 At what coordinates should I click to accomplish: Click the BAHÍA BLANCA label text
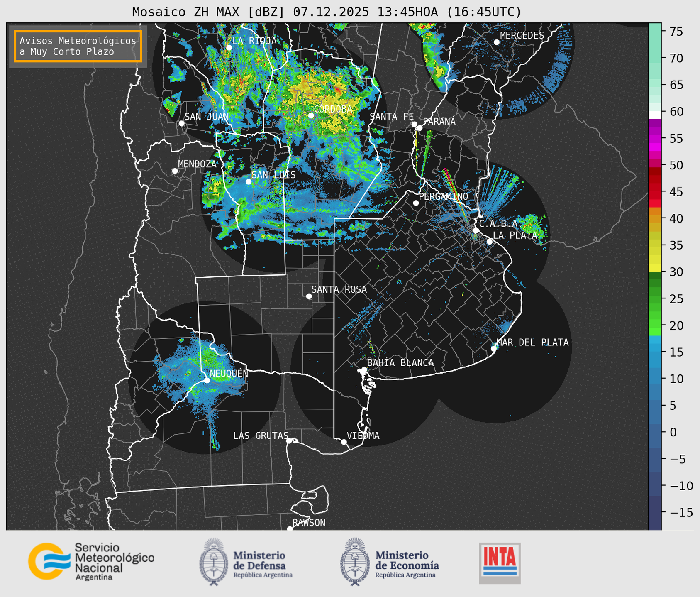pyautogui.click(x=400, y=362)
